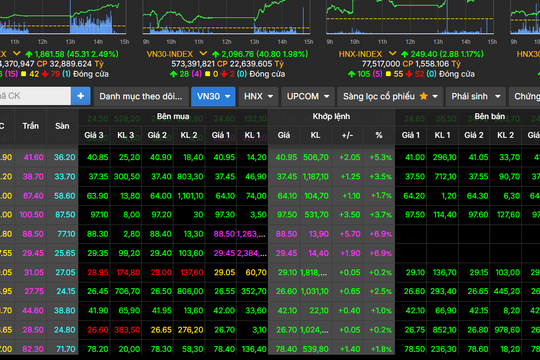Click matched price 78.40 in Khớp lệnh
The image size is (540, 360).
[x=286, y=349]
